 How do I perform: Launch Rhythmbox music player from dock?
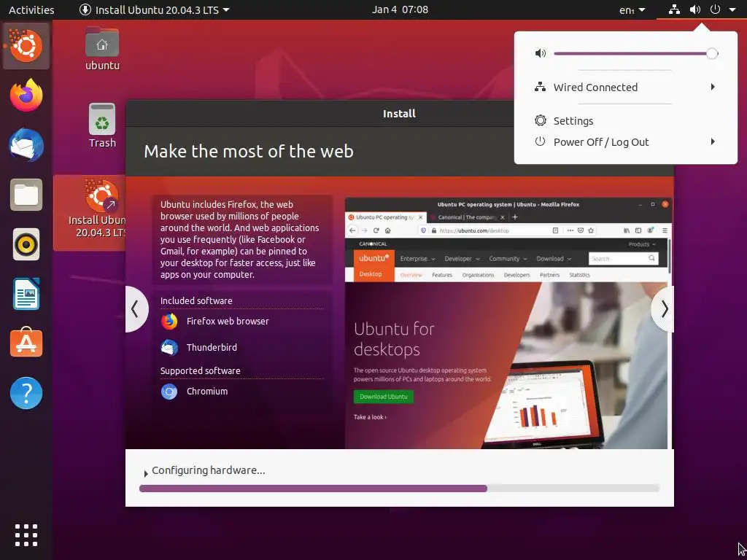[x=26, y=244]
